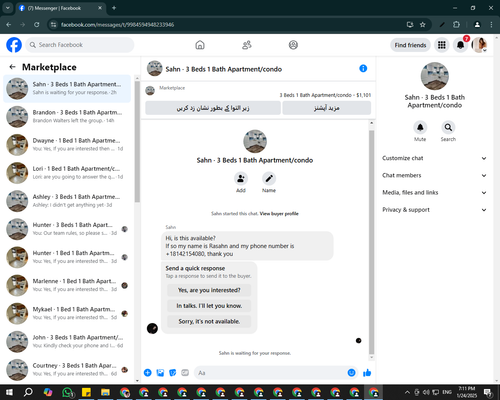Screen dimensions: 500x400
Task: Open more actions plus icon in composer
Action: coord(148,373)
